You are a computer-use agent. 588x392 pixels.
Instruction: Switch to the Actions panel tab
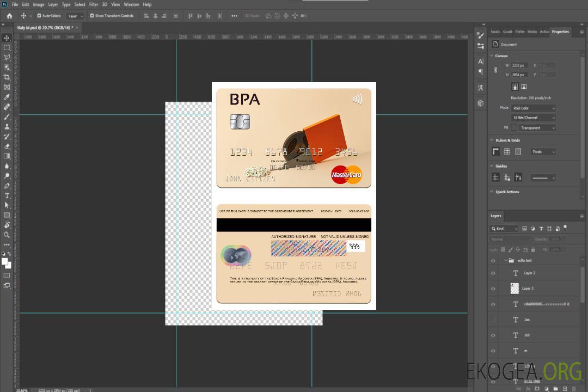click(544, 32)
